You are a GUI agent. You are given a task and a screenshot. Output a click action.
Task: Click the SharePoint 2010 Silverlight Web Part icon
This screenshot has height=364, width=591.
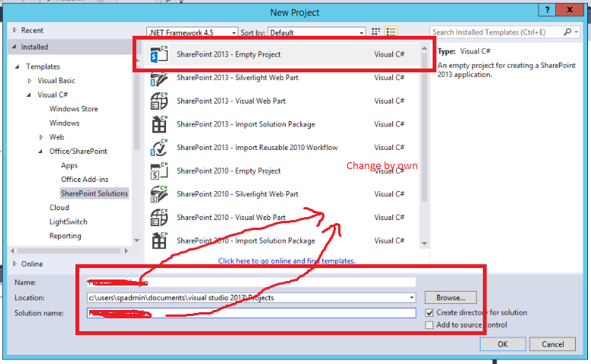point(159,194)
